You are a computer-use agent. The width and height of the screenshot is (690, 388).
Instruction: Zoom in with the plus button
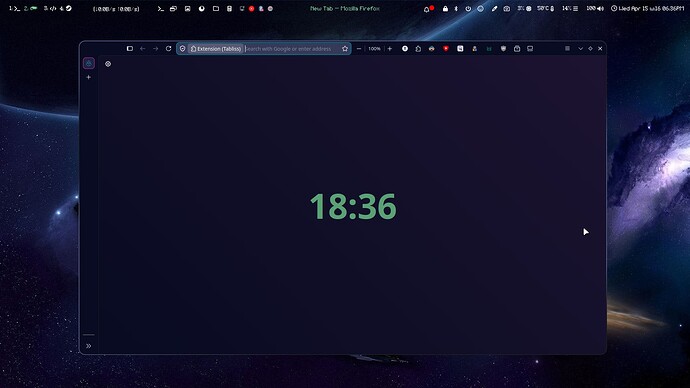[x=389, y=48]
